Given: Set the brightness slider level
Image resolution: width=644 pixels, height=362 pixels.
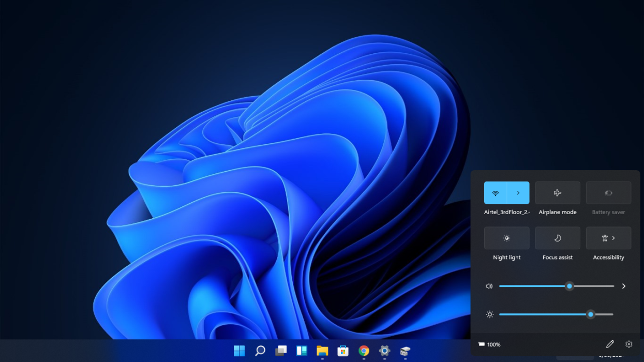Looking at the screenshot, I should click(x=556, y=314).
